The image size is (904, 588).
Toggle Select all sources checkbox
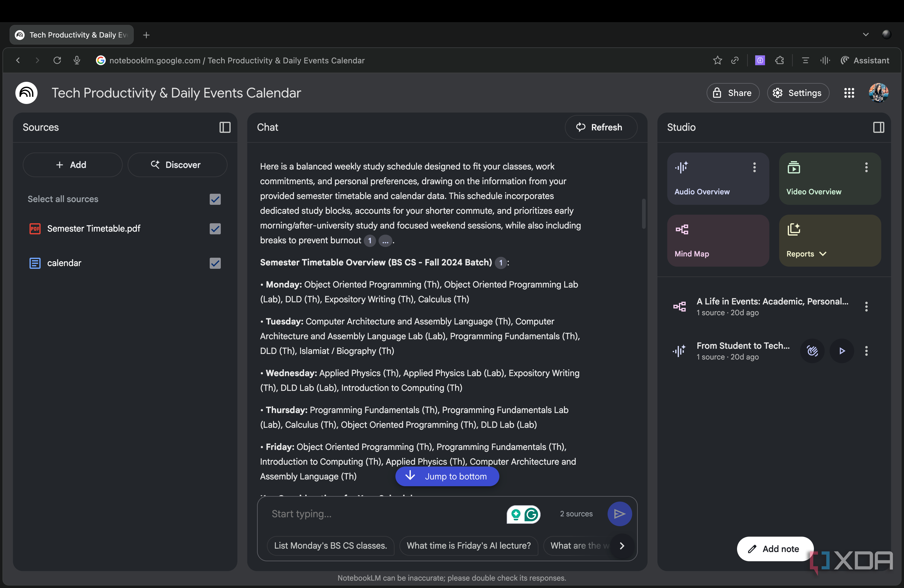pyautogui.click(x=215, y=199)
